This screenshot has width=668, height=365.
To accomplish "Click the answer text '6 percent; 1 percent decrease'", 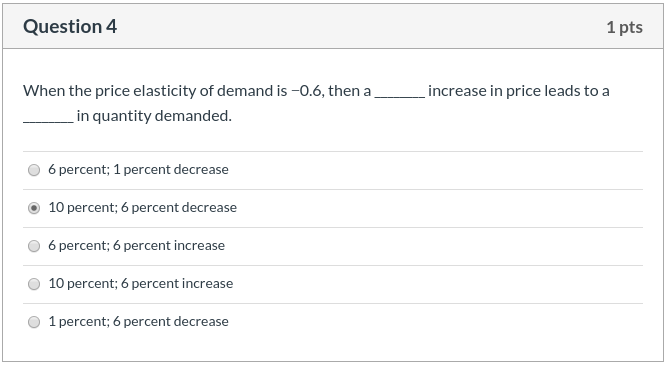I will pyautogui.click(x=138, y=170).
